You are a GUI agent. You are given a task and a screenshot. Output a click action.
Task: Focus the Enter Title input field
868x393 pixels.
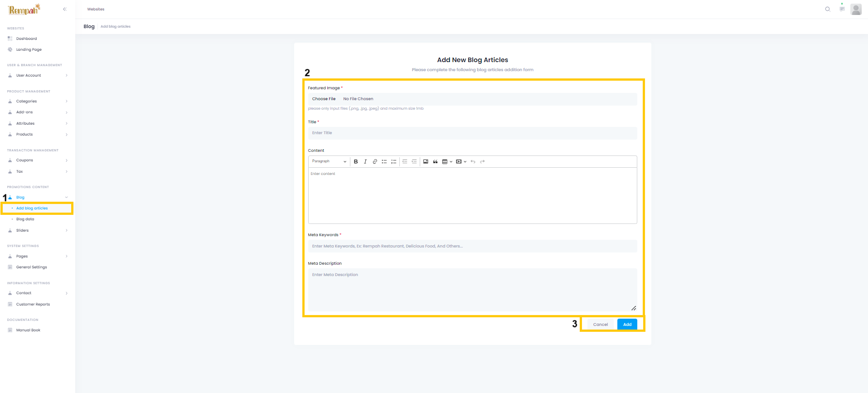pos(472,133)
